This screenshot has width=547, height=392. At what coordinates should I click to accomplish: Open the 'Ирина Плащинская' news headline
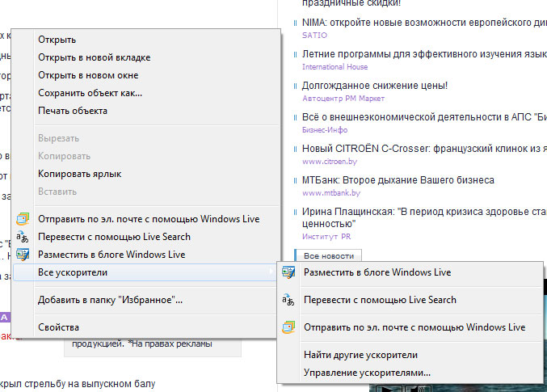click(424, 217)
